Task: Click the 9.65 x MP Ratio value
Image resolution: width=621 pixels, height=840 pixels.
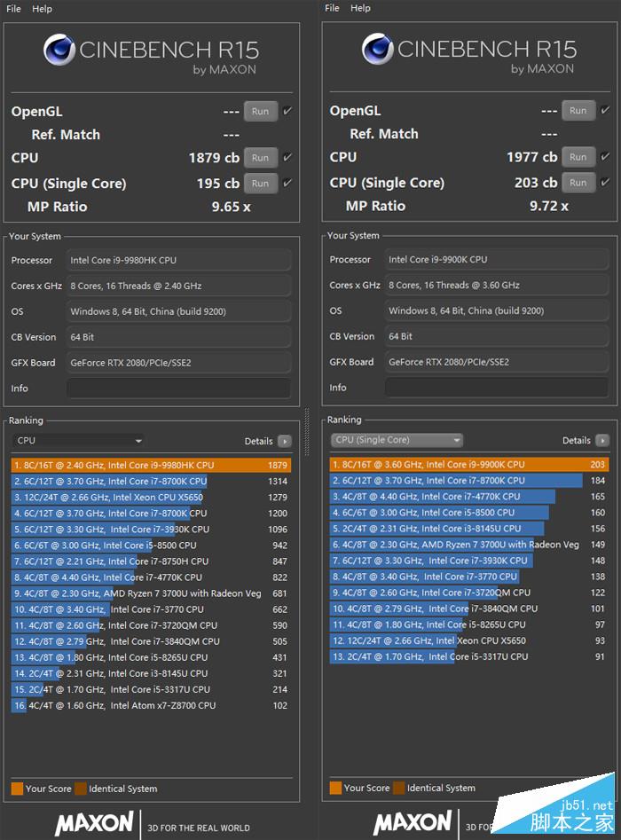Action: pyautogui.click(x=231, y=207)
